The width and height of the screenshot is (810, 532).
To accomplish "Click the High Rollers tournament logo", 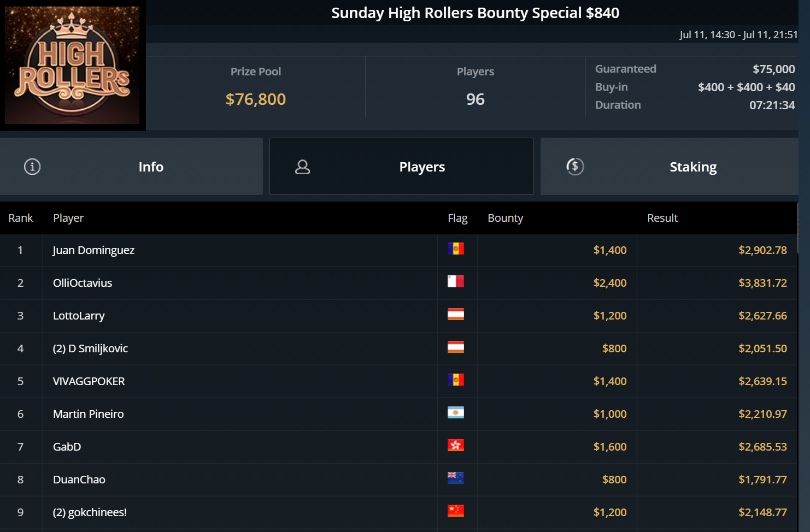I will click(x=72, y=65).
